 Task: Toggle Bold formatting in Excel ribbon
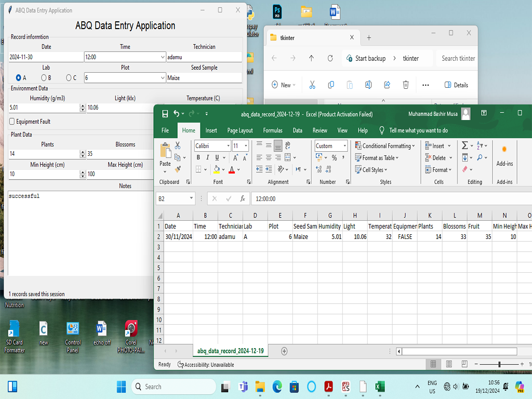[x=198, y=157]
